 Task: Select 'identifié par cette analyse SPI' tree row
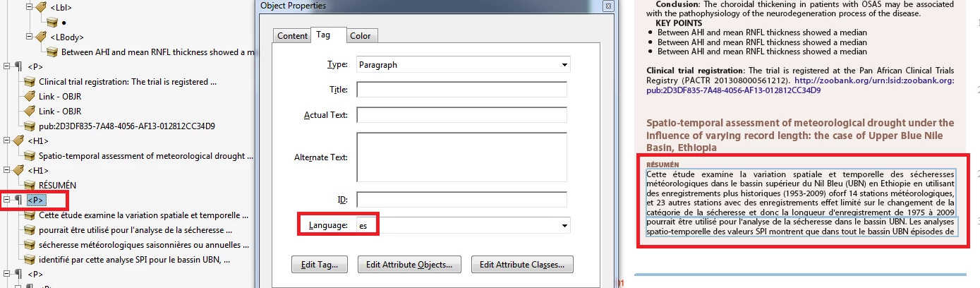(x=135, y=260)
